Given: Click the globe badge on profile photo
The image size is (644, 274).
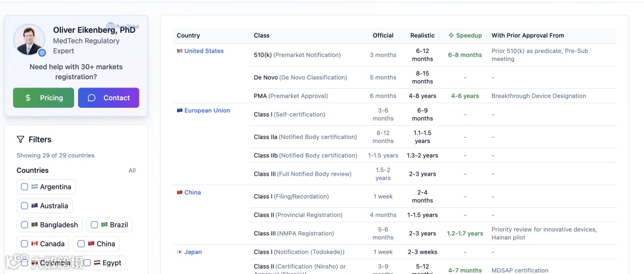Looking at the screenshot, I should (42, 52).
